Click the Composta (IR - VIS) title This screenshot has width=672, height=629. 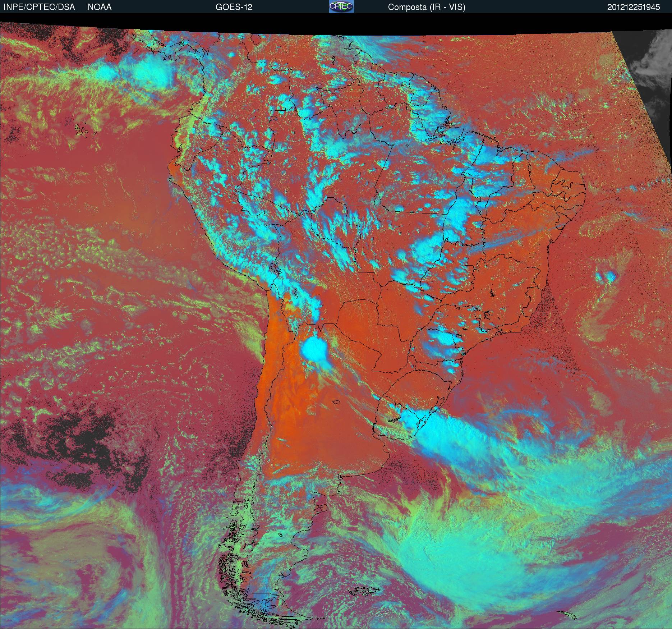tap(427, 7)
